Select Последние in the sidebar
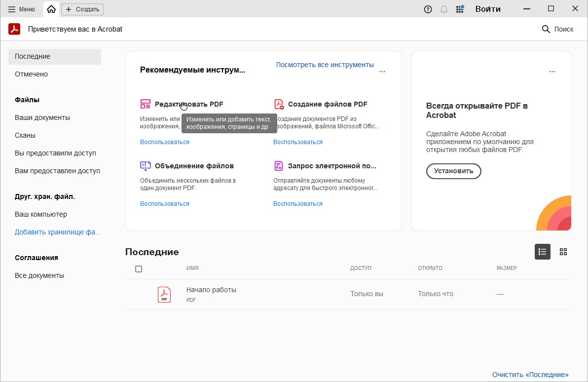The image size is (588, 382). pyautogui.click(x=55, y=56)
